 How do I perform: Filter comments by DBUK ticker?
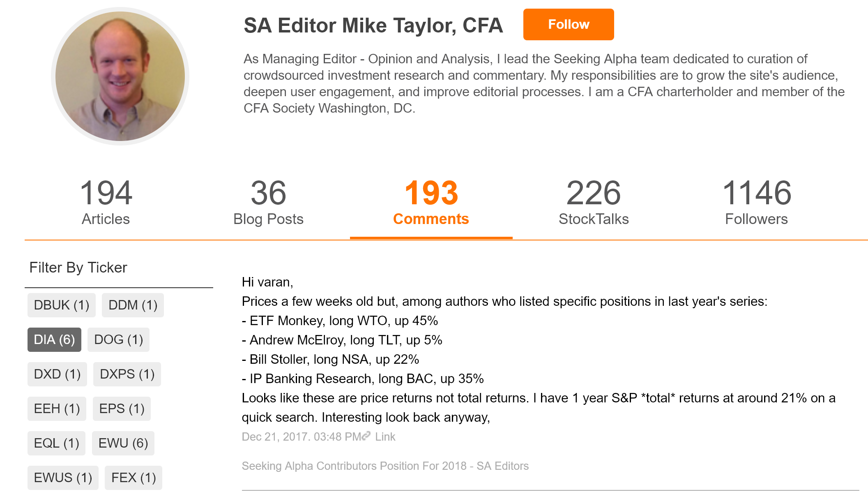point(62,305)
